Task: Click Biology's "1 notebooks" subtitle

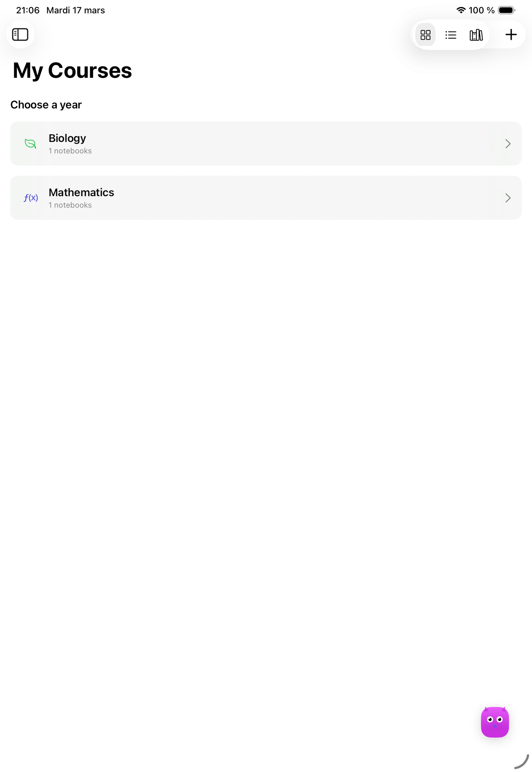Action: (70, 151)
